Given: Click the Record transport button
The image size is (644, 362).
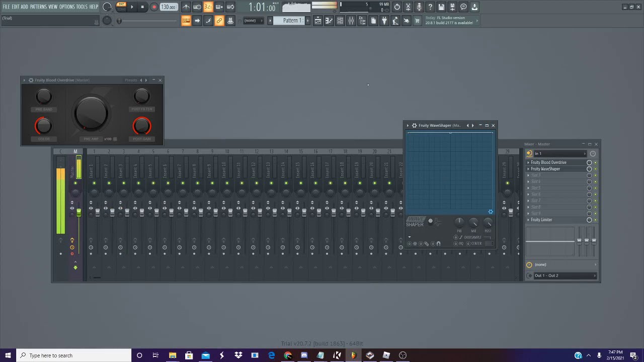Looking at the screenshot, I should coord(154,7).
